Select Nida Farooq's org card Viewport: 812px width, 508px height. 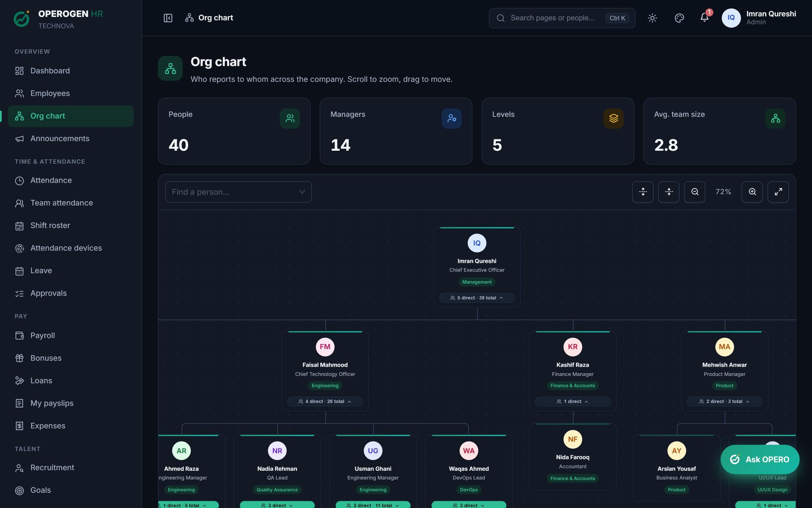click(572, 457)
